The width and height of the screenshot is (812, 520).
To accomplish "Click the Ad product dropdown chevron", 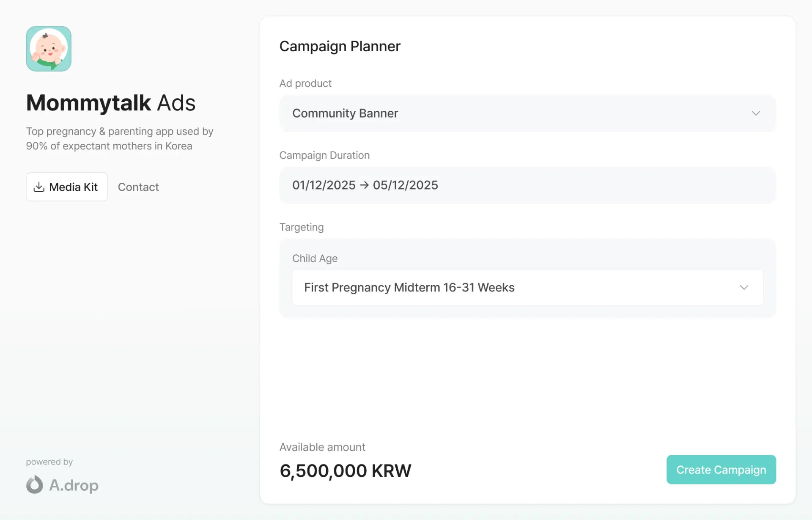I will (x=756, y=113).
